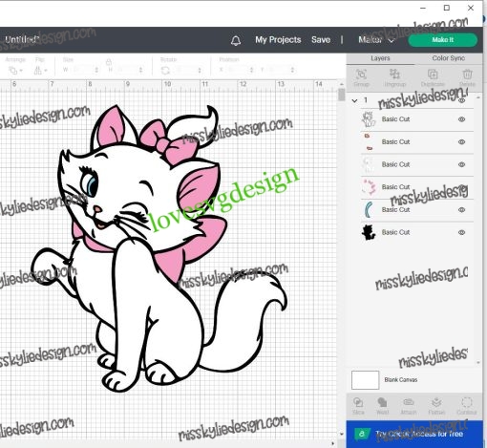Select the teal eye layer thumbnail

(369, 210)
